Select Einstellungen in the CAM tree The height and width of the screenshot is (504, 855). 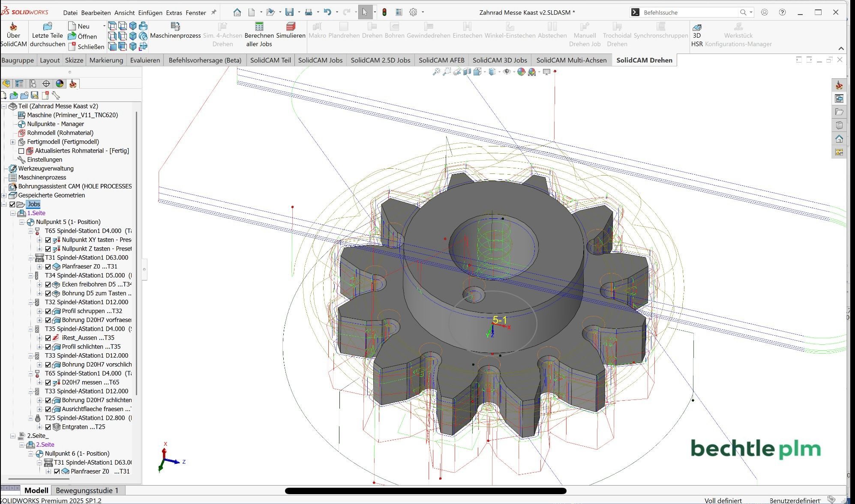40,160
